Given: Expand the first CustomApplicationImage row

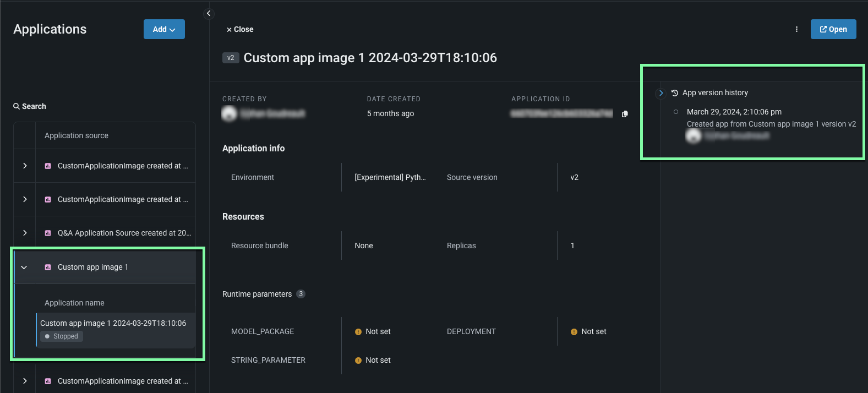Looking at the screenshot, I should (25, 166).
